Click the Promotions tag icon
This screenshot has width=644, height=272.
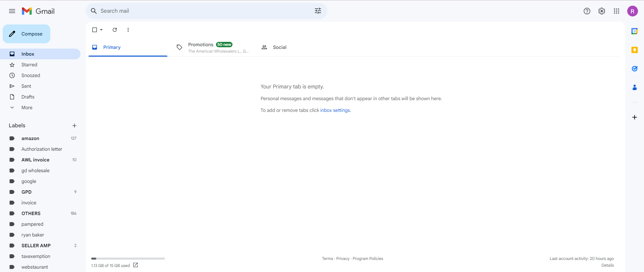coord(179,47)
